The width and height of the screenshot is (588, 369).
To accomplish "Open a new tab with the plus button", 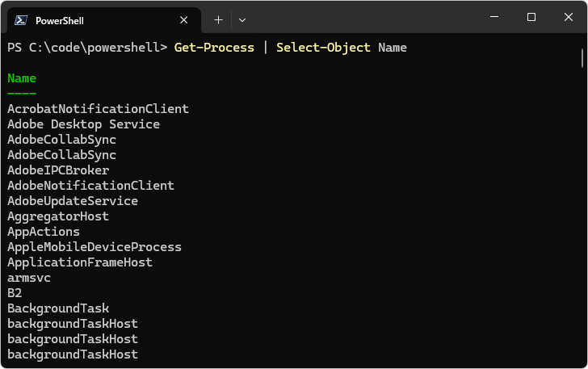I will pyautogui.click(x=218, y=20).
